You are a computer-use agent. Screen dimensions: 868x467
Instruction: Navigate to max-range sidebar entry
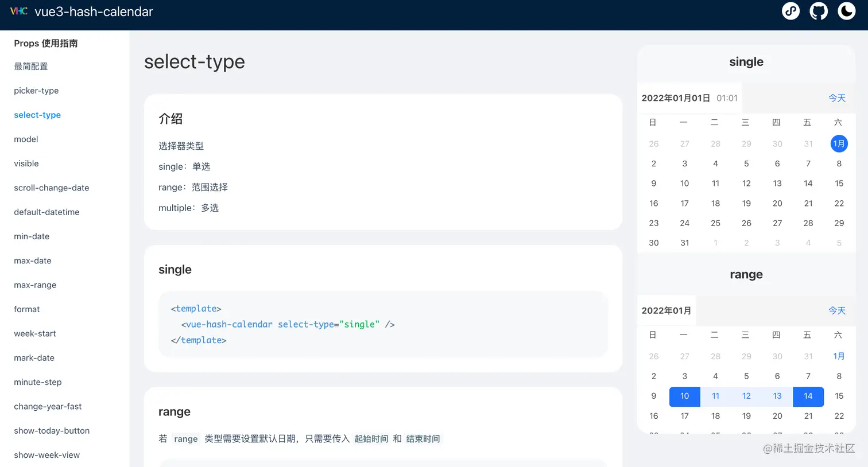(x=35, y=285)
